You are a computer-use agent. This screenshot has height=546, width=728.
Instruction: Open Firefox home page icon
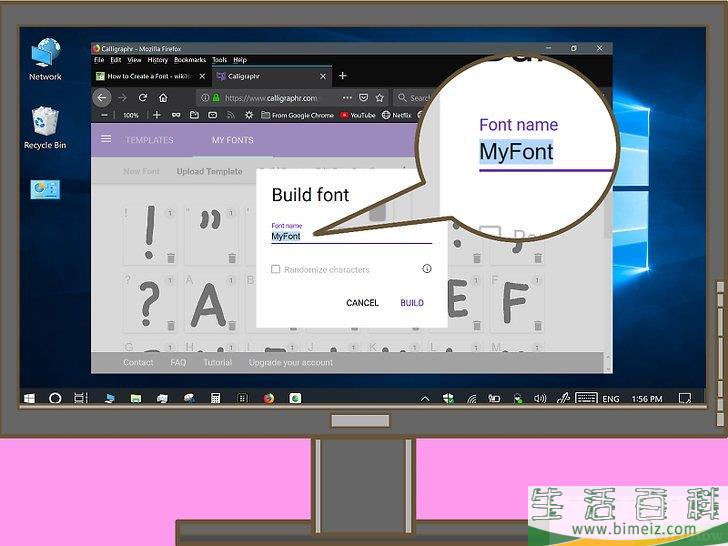click(x=163, y=98)
